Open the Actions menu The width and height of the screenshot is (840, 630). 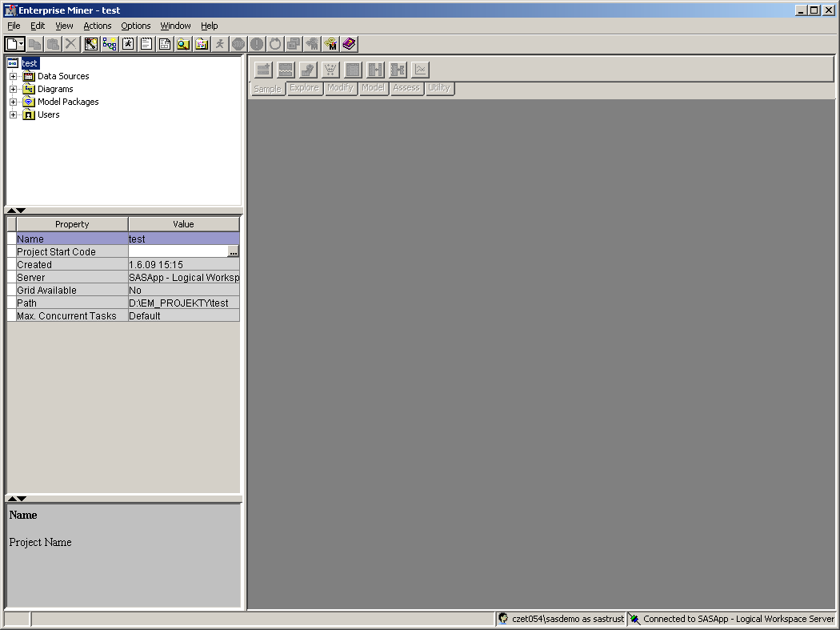(98, 26)
